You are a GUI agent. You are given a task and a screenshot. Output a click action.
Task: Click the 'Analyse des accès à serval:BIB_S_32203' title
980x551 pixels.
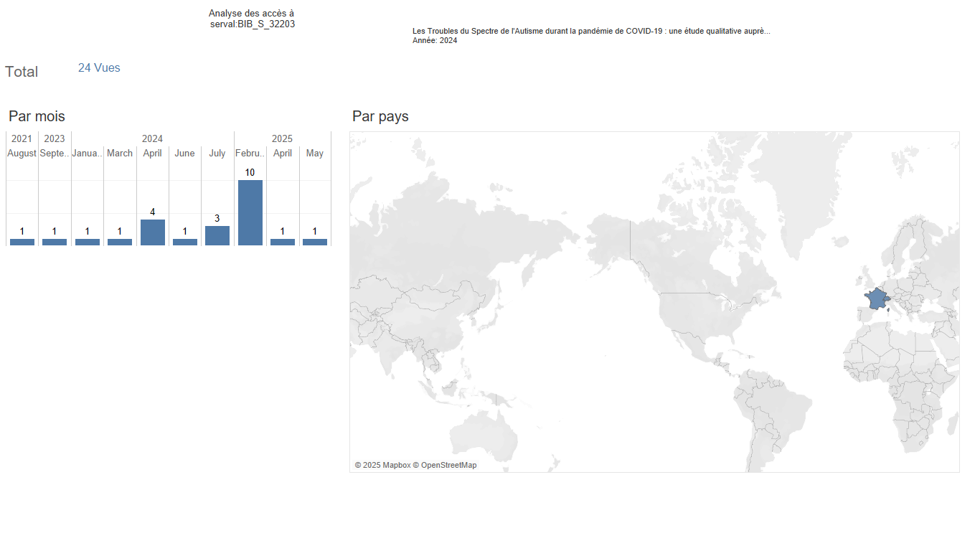[x=252, y=19]
